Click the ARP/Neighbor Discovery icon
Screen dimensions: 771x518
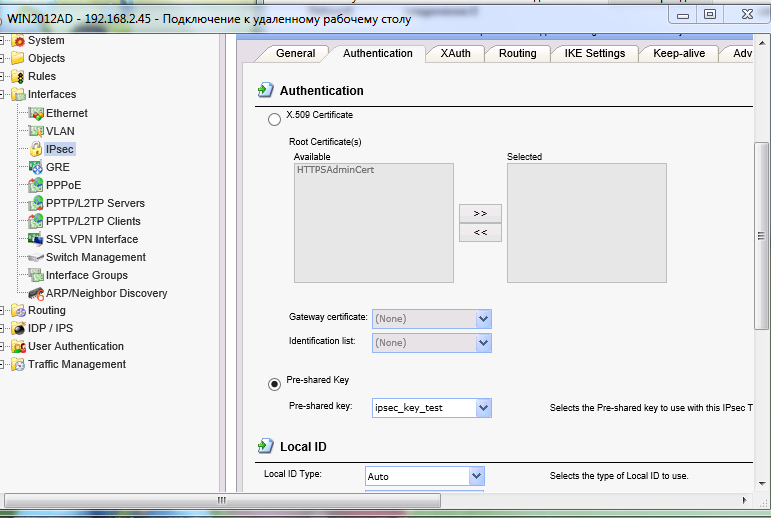point(36,293)
